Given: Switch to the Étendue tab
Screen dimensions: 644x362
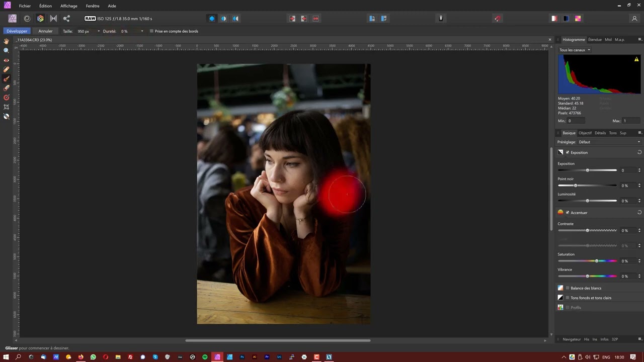Looking at the screenshot, I should [x=595, y=39].
